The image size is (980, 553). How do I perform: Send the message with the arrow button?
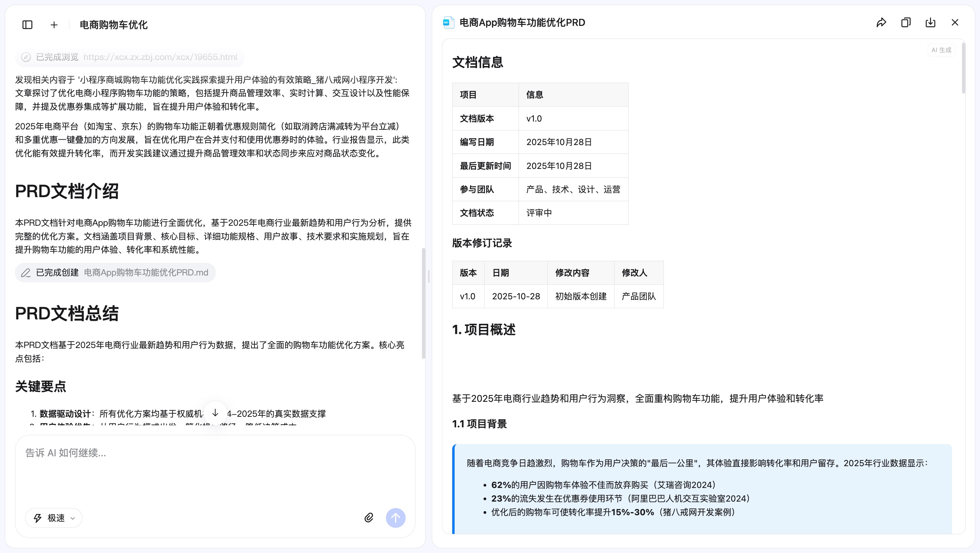point(396,518)
